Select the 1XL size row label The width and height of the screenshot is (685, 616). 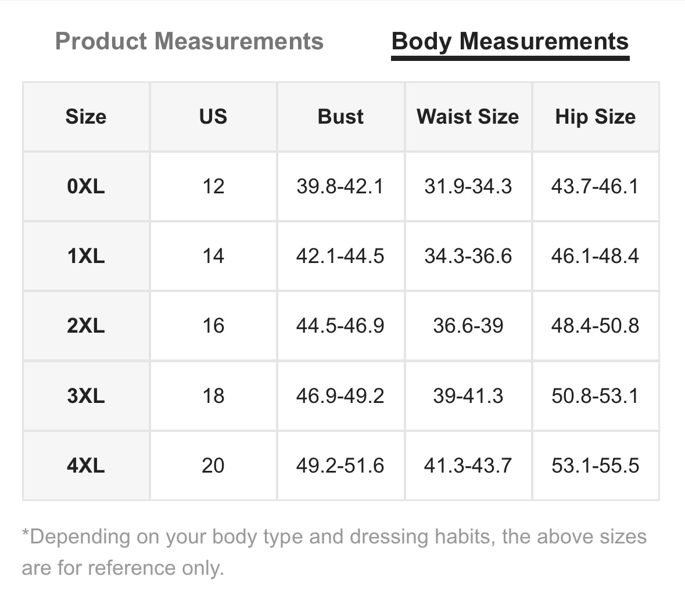click(86, 256)
